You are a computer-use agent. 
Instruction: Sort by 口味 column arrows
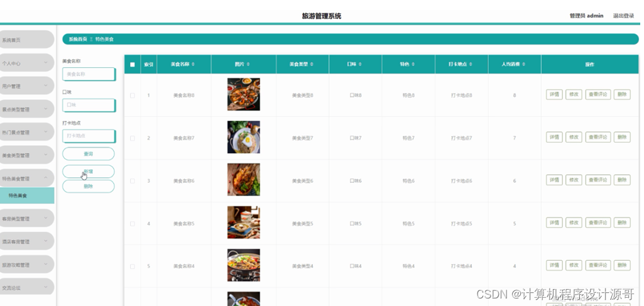click(360, 65)
